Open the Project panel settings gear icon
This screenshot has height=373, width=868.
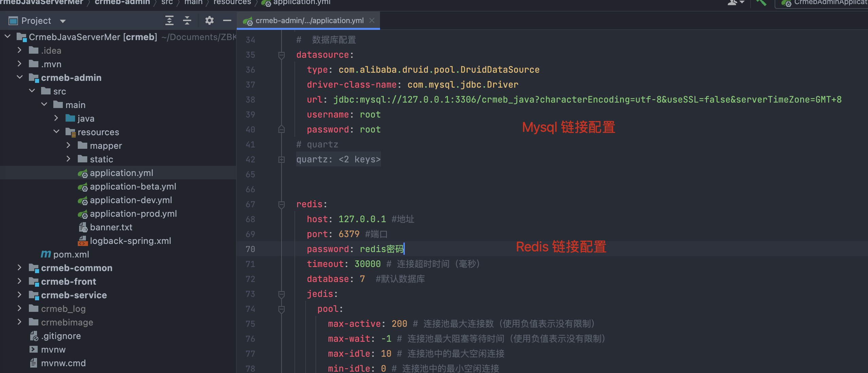click(210, 20)
